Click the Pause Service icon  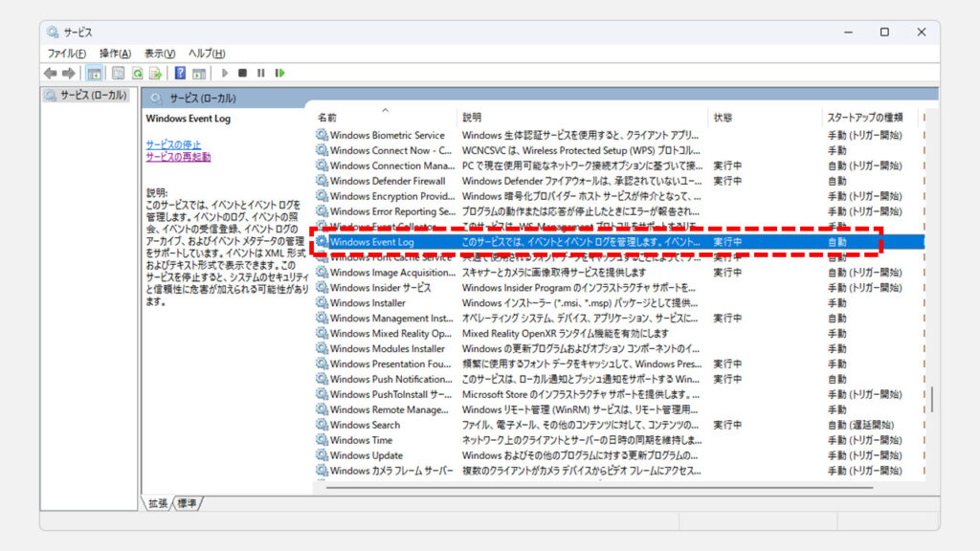pos(261,73)
